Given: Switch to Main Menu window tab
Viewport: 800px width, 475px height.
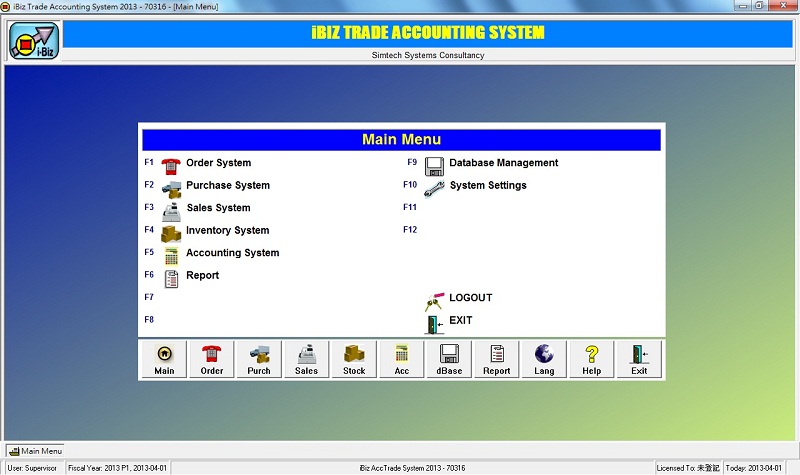Looking at the screenshot, I should click(x=35, y=451).
